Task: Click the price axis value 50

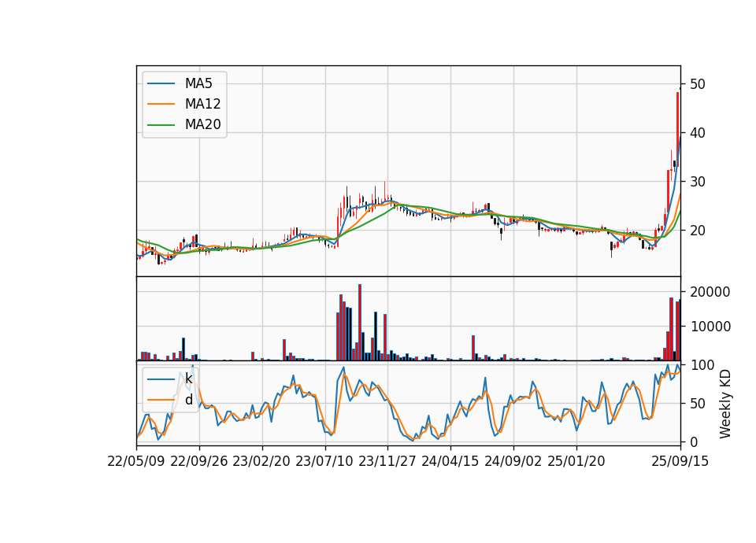Action: (697, 84)
